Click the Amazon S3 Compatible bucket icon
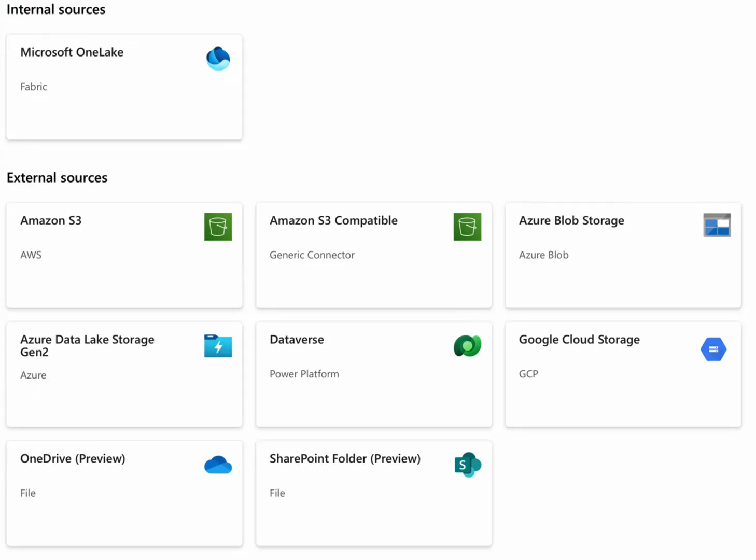The image size is (756, 560). 467,227
